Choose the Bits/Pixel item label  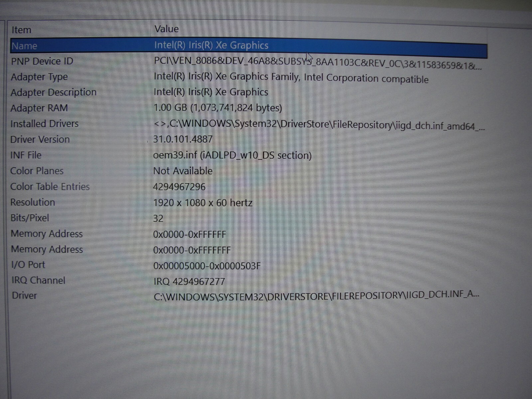[x=30, y=218]
